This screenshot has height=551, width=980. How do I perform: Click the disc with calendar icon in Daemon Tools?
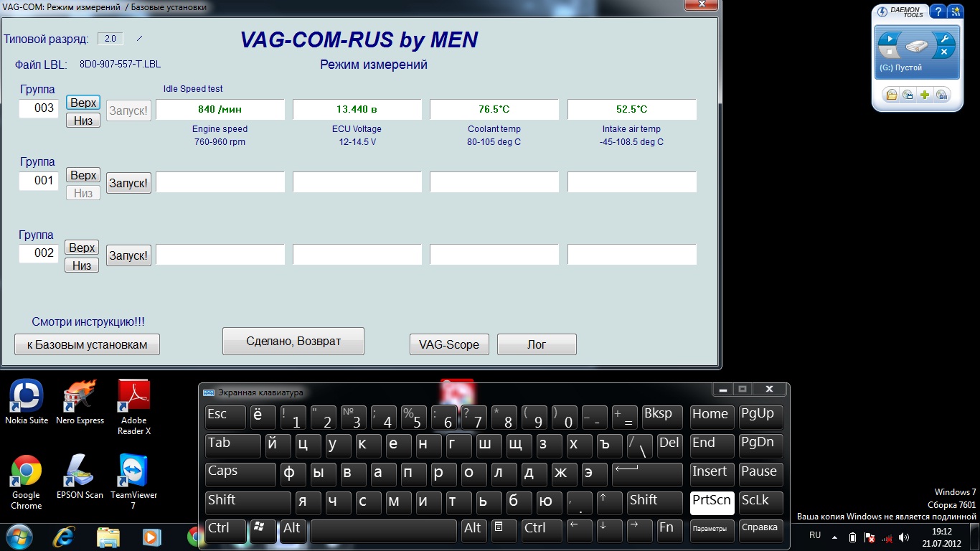(x=908, y=95)
